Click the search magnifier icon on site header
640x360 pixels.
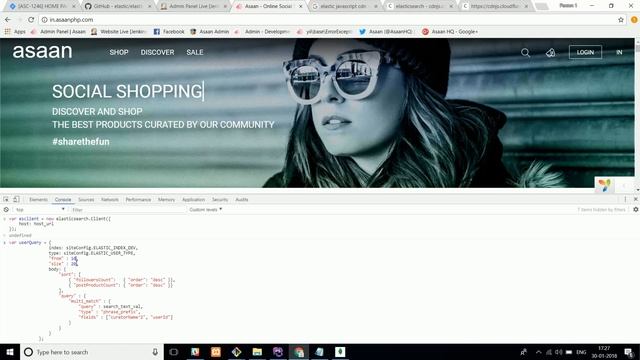[x=525, y=53]
